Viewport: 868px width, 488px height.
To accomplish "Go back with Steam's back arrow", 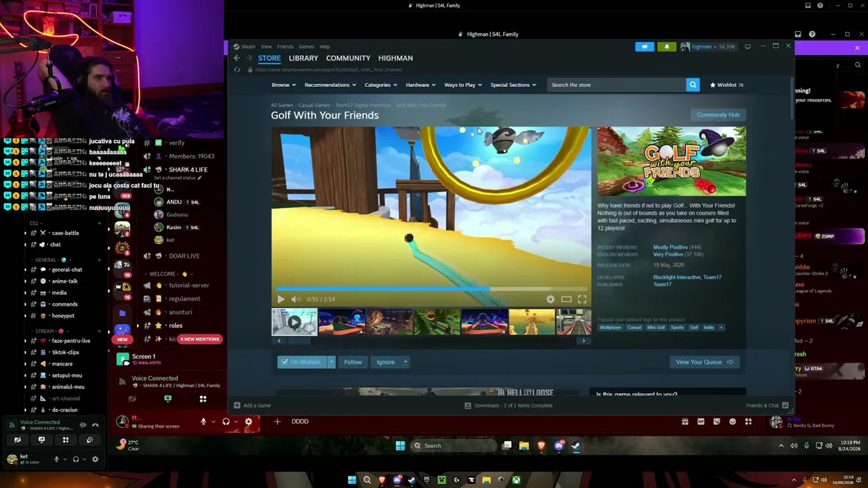I will point(237,58).
